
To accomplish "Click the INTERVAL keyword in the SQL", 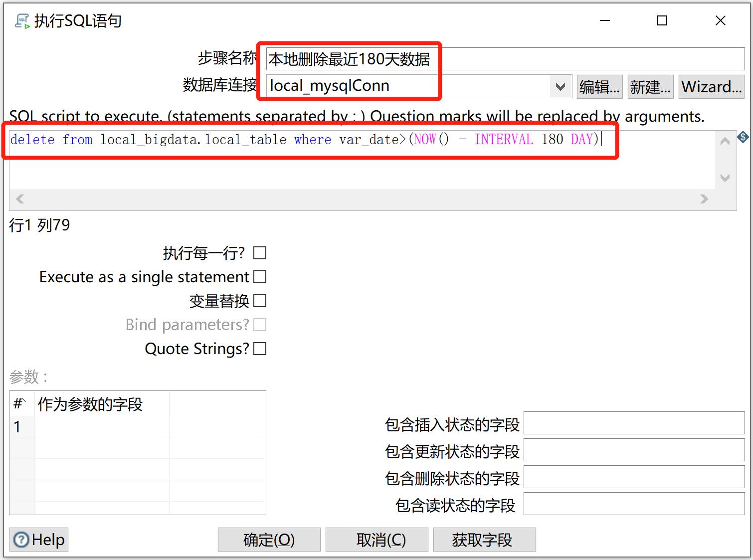I will click(x=503, y=140).
